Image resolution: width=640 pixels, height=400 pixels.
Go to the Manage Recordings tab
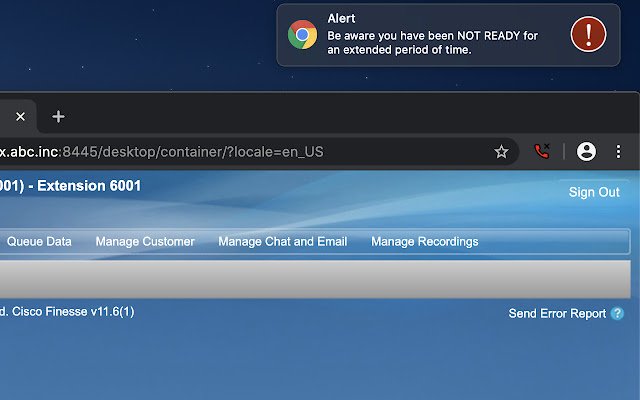(424, 242)
